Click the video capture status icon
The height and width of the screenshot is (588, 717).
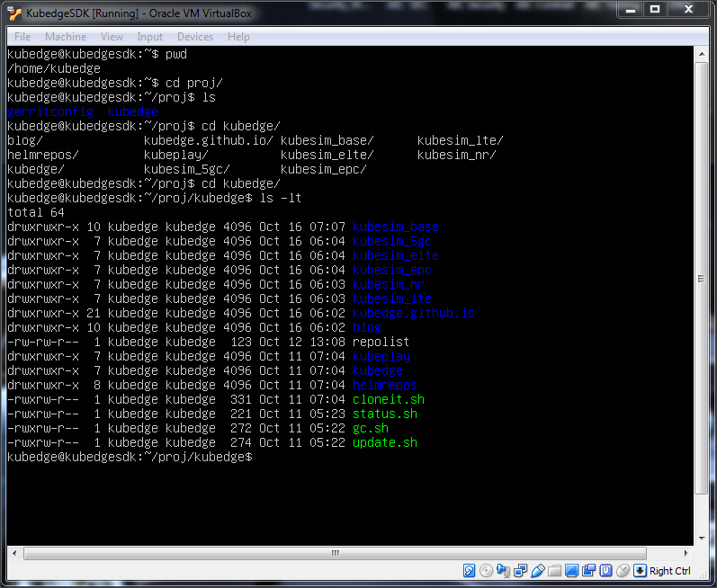(588, 571)
